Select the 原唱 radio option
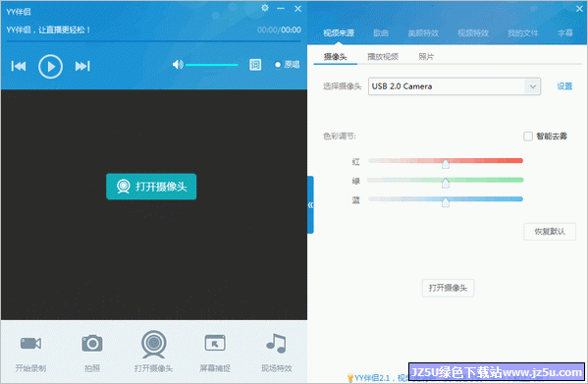The image size is (588, 384). coord(287,65)
